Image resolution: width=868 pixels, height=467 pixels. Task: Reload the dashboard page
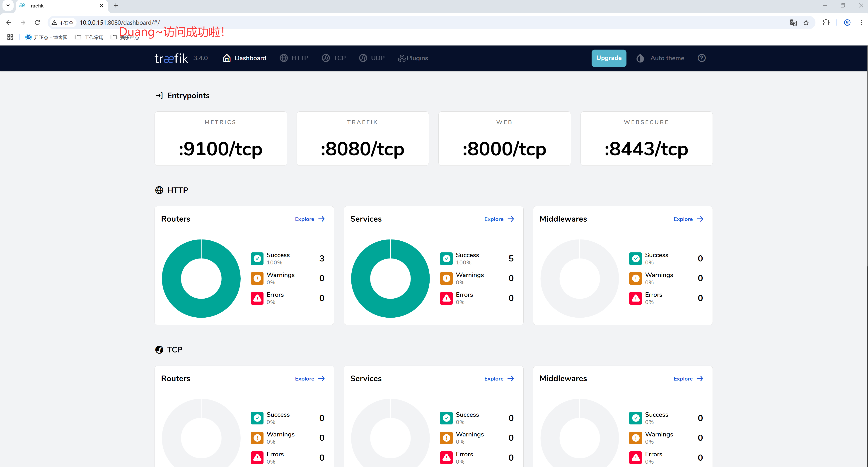click(37, 23)
